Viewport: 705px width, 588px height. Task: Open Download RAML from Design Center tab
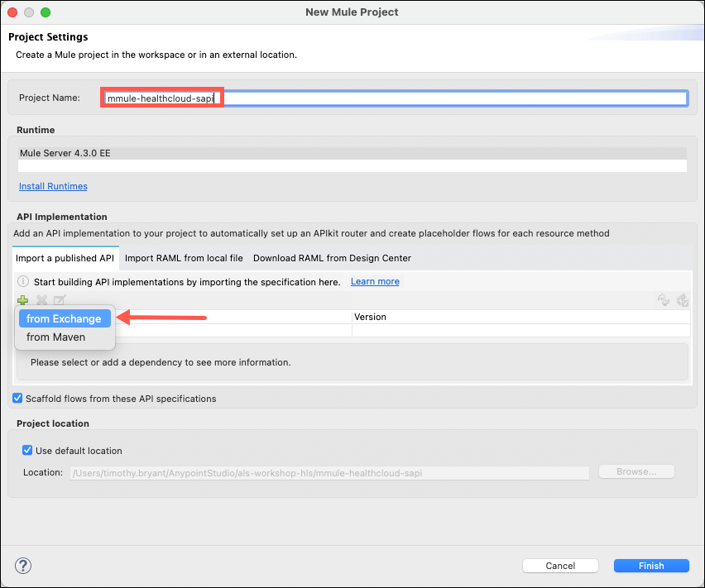pyautogui.click(x=333, y=258)
